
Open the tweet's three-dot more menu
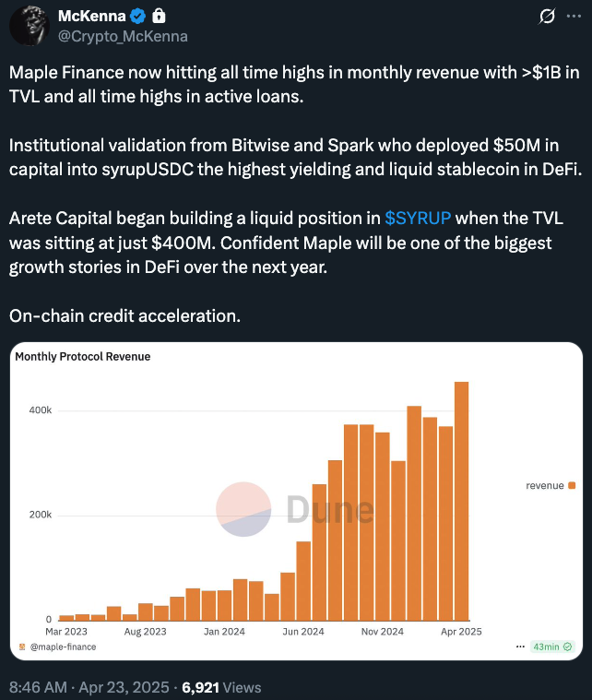pyautogui.click(x=575, y=17)
